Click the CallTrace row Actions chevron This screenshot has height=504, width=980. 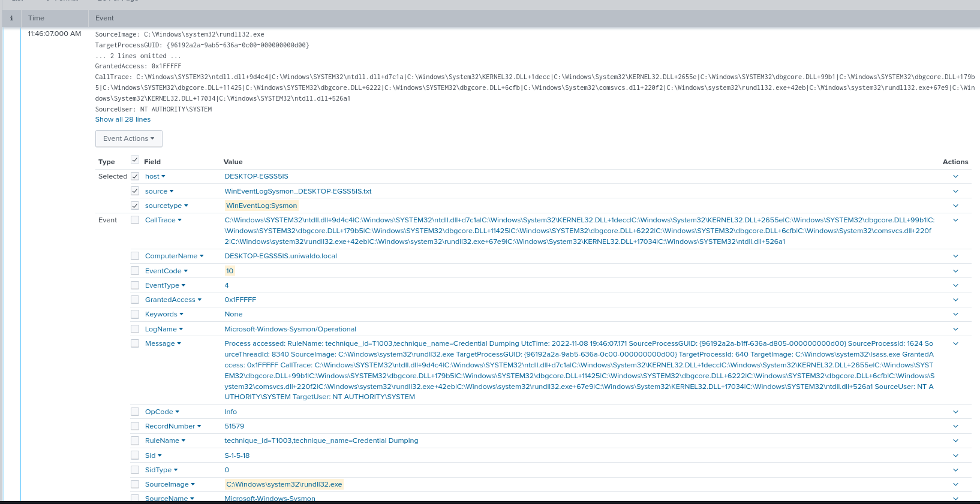tap(955, 220)
